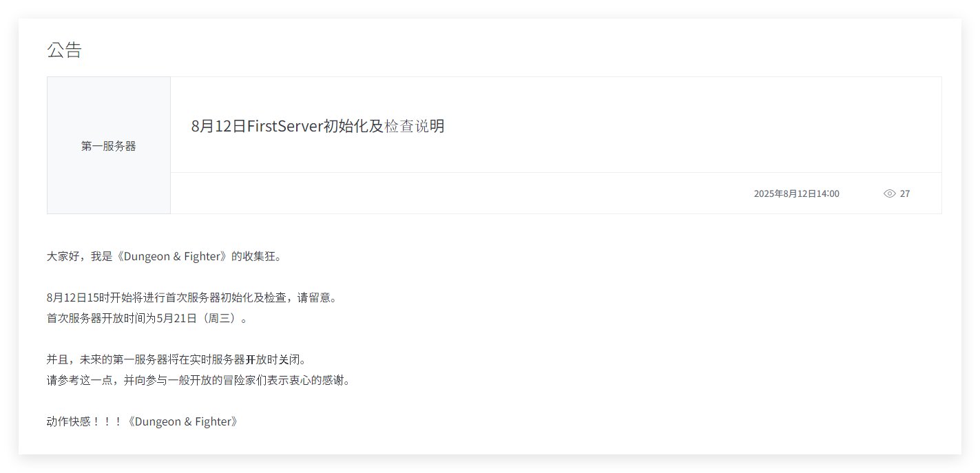
Task: Click the line starting 请参考这一点
Action: [x=198, y=380]
